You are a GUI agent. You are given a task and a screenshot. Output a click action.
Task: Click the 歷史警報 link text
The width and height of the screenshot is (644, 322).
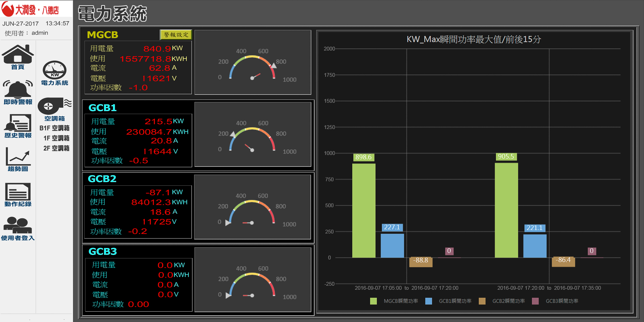(18, 135)
